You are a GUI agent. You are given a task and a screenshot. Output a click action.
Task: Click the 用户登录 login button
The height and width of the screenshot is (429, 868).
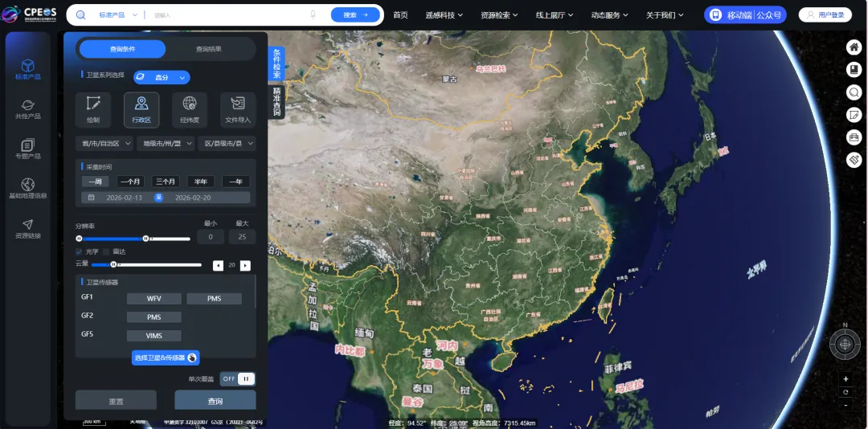click(825, 15)
